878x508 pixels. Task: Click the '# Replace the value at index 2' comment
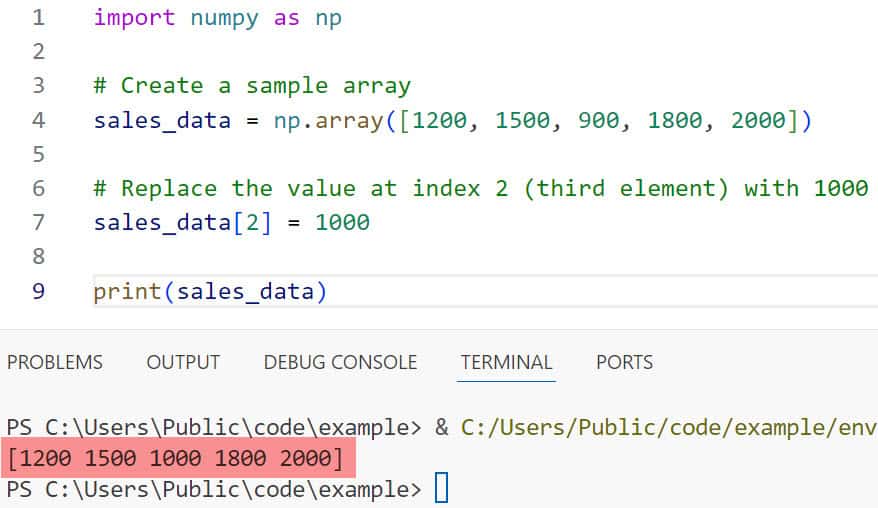click(x=480, y=188)
